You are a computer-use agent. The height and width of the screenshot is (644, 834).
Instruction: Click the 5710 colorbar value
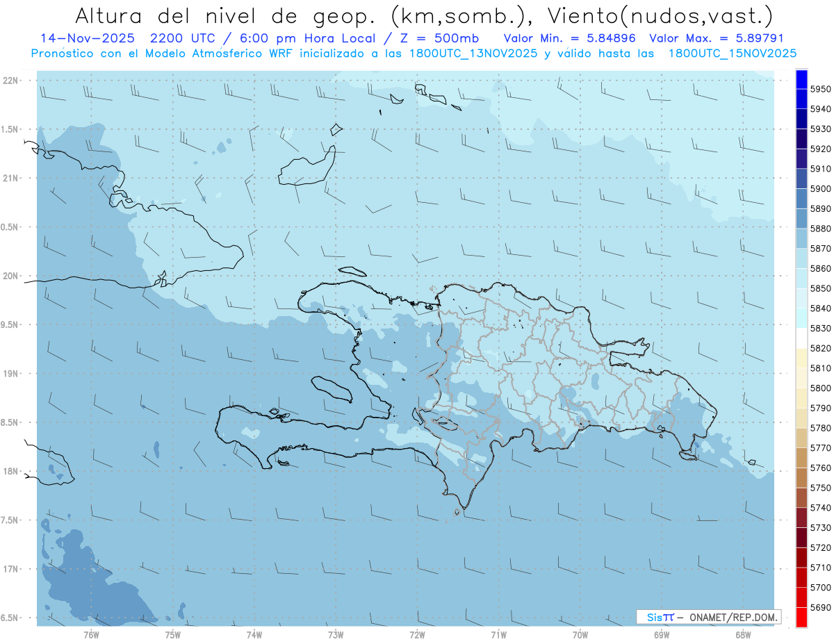[x=820, y=568]
